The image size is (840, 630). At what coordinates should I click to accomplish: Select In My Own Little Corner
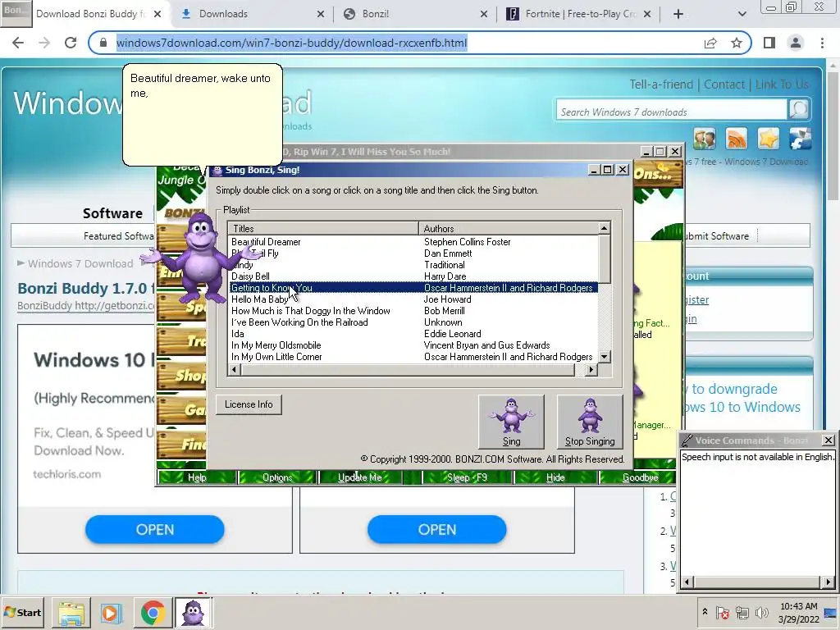276,357
